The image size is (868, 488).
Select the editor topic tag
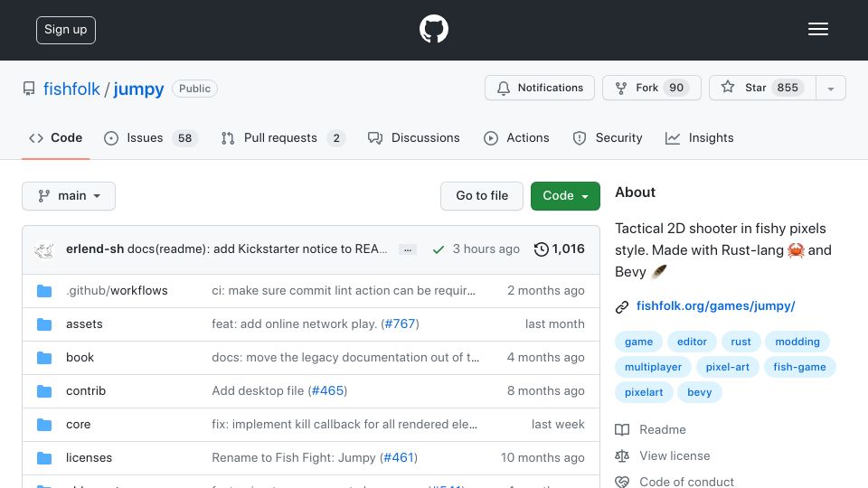692,342
